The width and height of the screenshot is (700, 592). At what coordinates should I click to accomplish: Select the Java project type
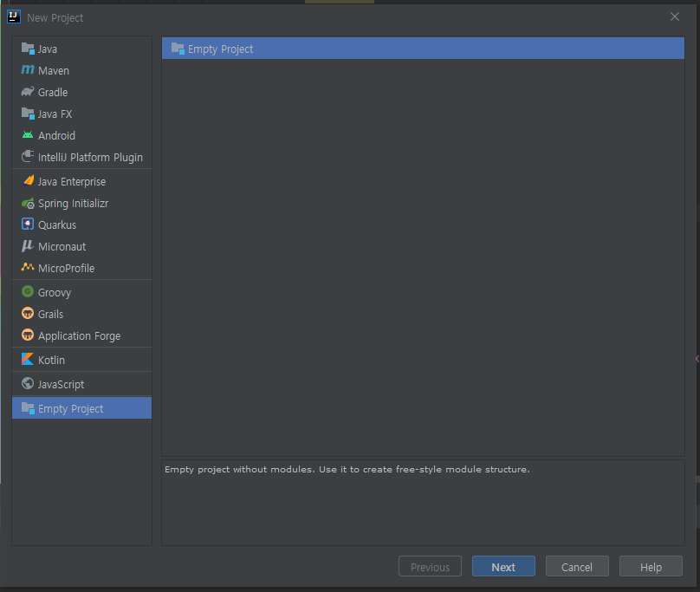tap(81, 49)
